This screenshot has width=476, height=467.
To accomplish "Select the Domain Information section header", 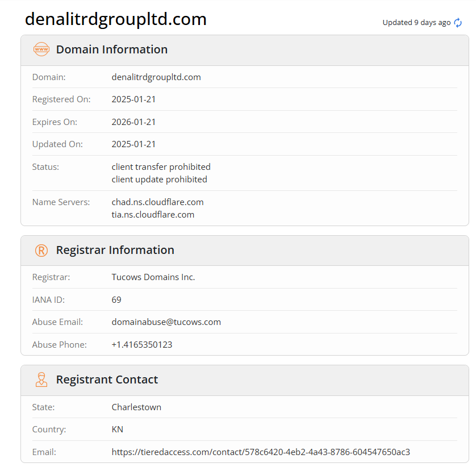I will click(x=111, y=49).
